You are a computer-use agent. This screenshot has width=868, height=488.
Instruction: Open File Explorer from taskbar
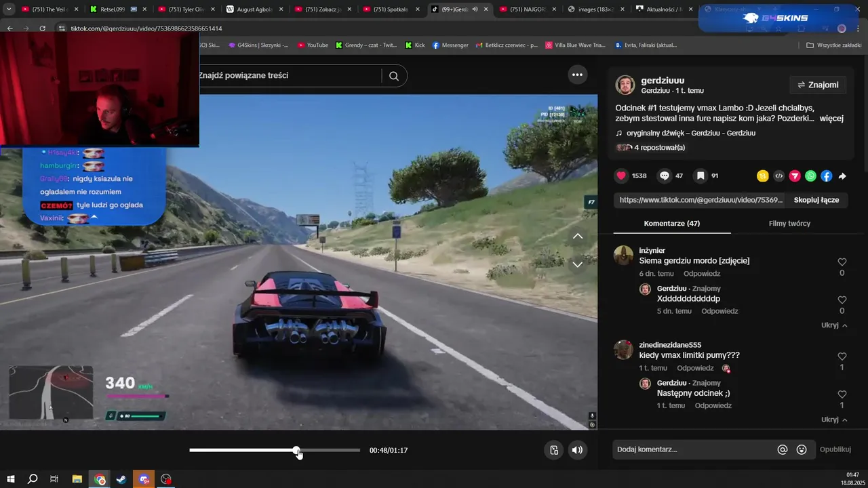[77, 479]
